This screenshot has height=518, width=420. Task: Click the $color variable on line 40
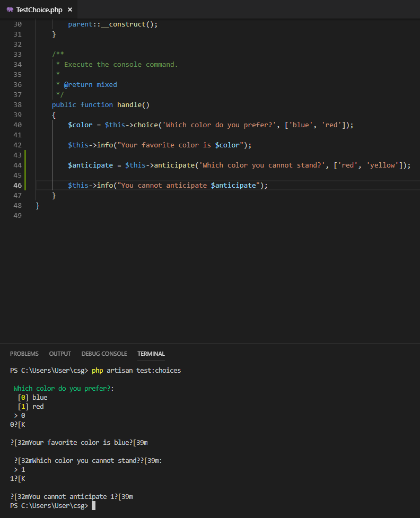point(80,125)
